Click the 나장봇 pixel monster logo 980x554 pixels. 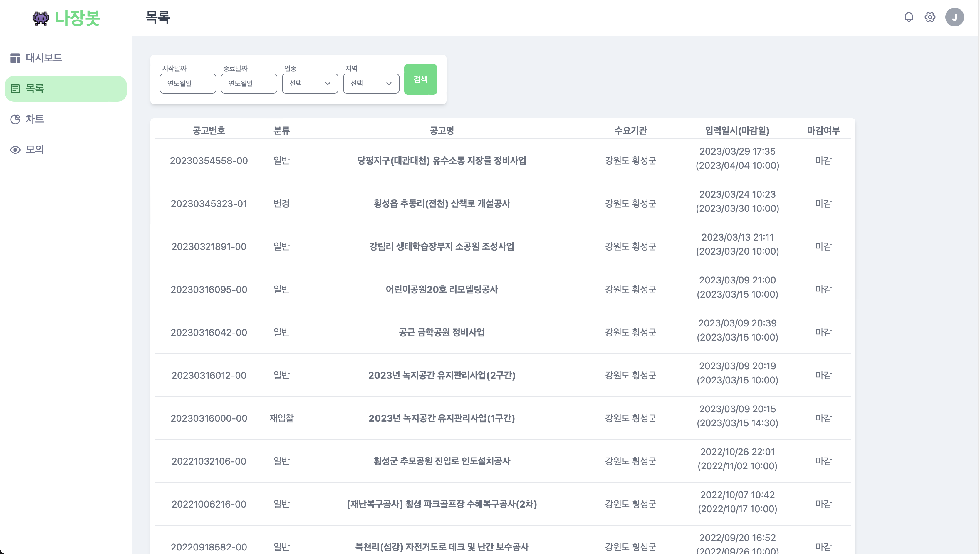(x=41, y=18)
